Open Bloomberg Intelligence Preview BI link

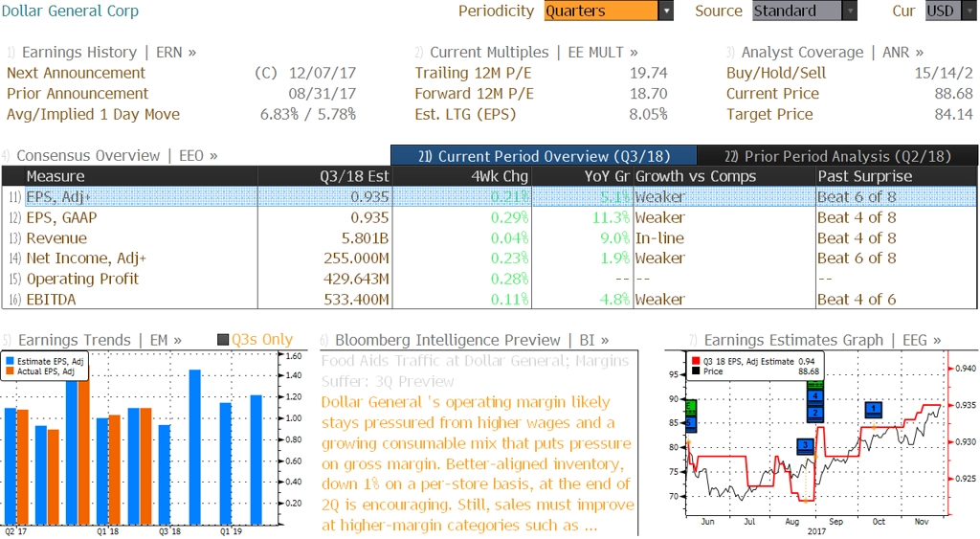464,340
